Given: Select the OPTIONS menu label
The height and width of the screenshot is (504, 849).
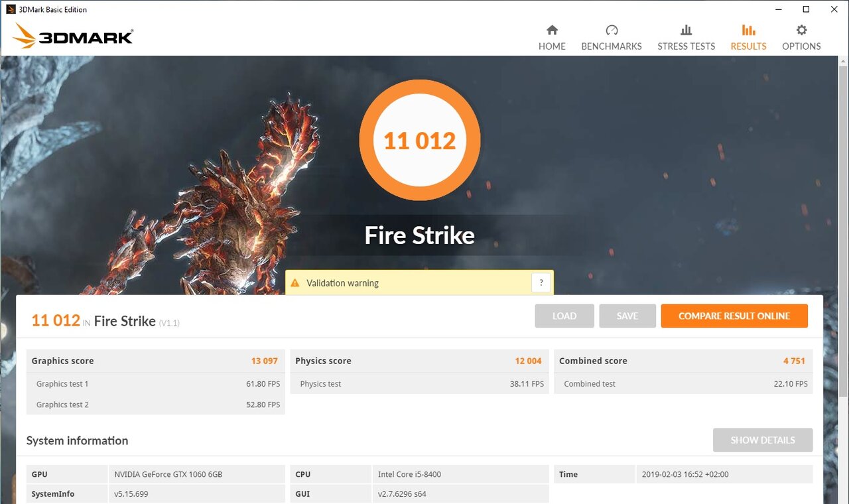Looking at the screenshot, I should point(801,46).
